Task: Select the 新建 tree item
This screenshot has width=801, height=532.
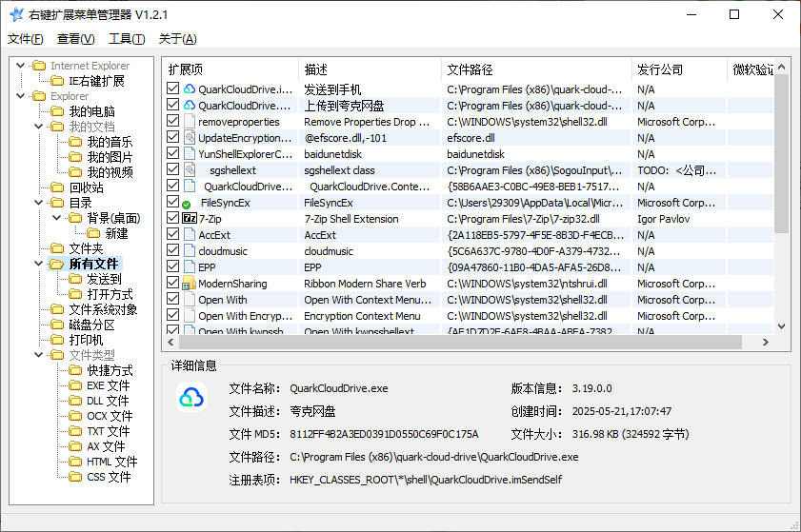Action: 116,233
